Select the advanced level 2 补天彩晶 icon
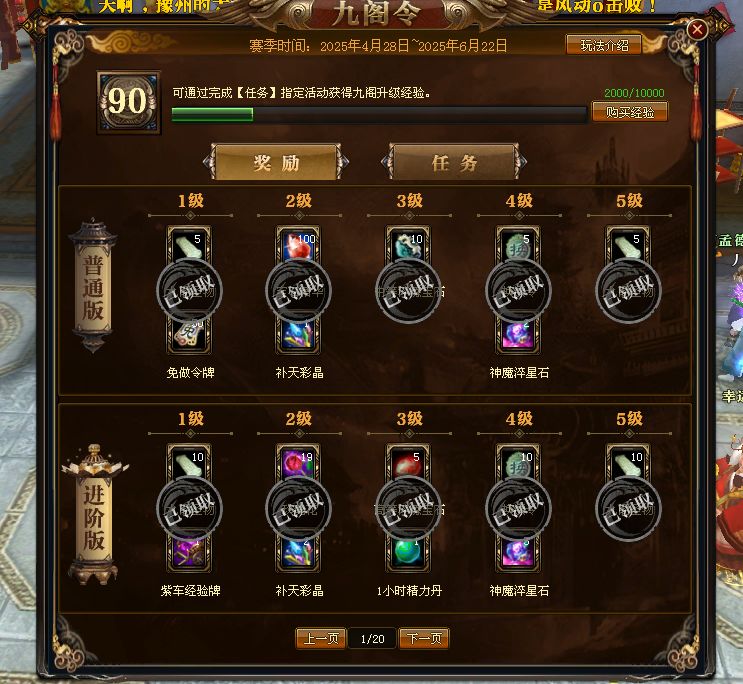 pos(299,554)
